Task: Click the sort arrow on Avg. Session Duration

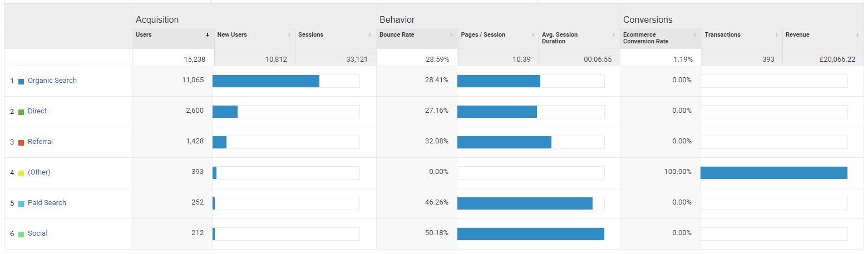Action: coord(614,35)
